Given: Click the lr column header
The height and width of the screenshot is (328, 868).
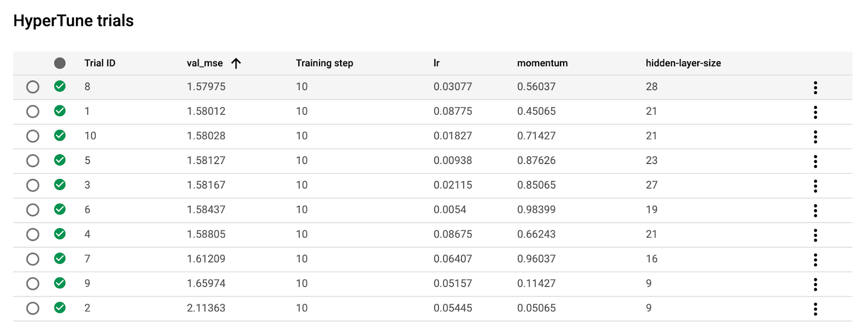Looking at the screenshot, I should click(x=436, y=63).
